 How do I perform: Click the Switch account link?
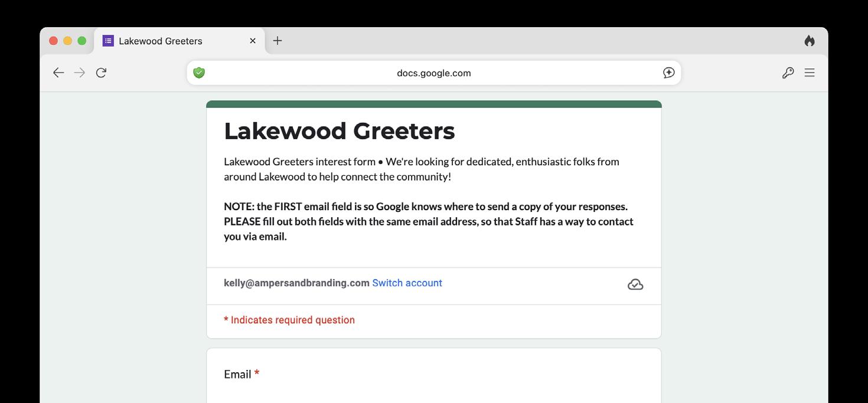407,283
